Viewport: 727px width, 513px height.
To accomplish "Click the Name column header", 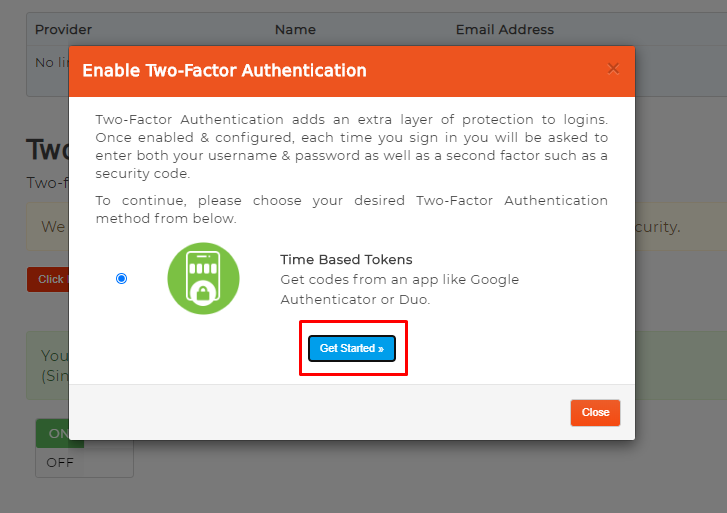I will pyautogui.click(x=295, y=30).
